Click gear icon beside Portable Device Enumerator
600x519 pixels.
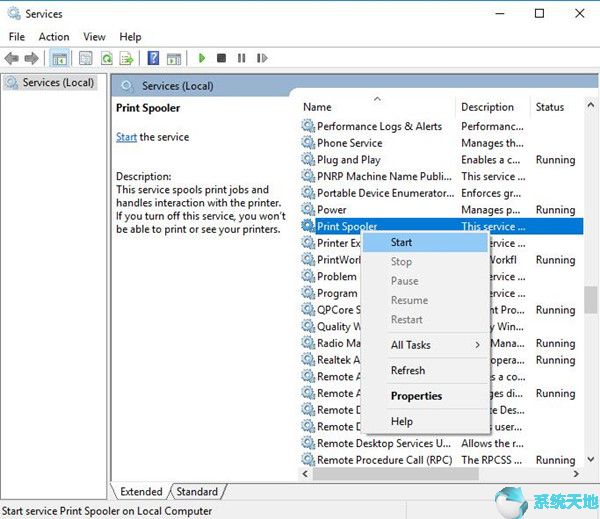pos(308,193)
